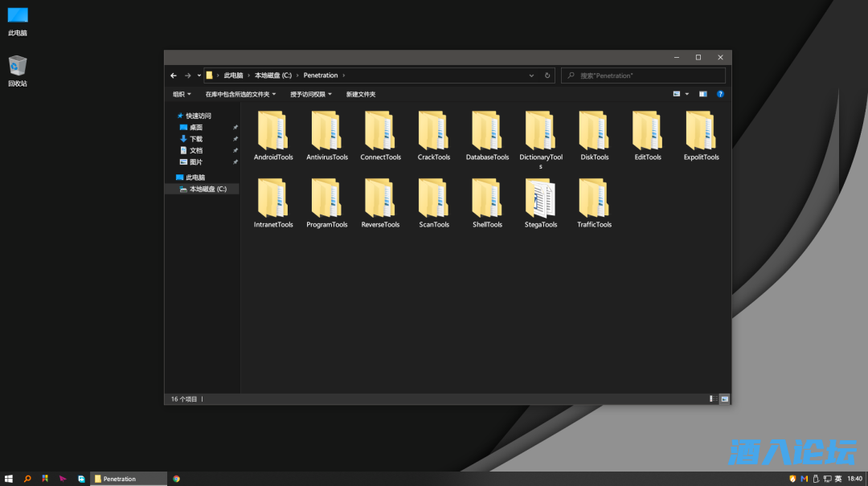Switch to details view in status bar

(713, 398)
